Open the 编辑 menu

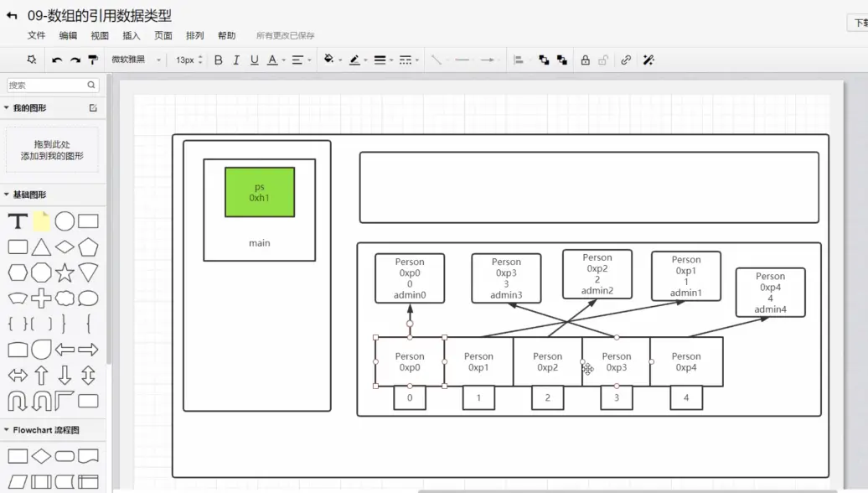(68, 35)
